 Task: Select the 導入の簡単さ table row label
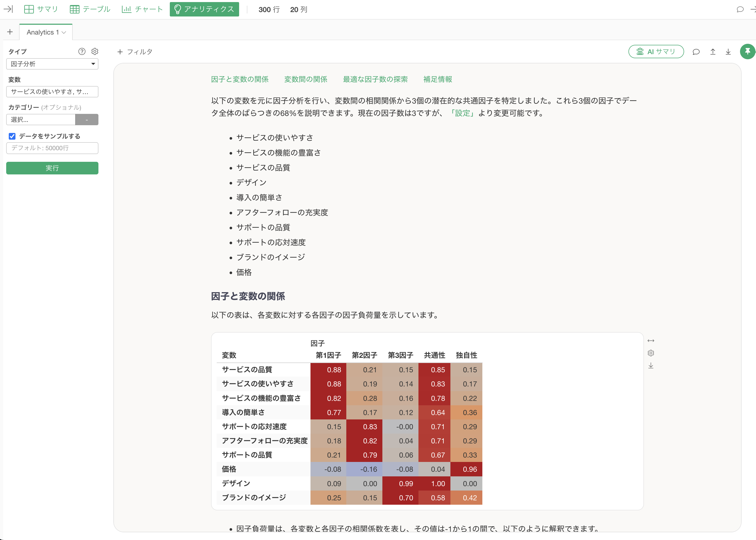point(243,412)
